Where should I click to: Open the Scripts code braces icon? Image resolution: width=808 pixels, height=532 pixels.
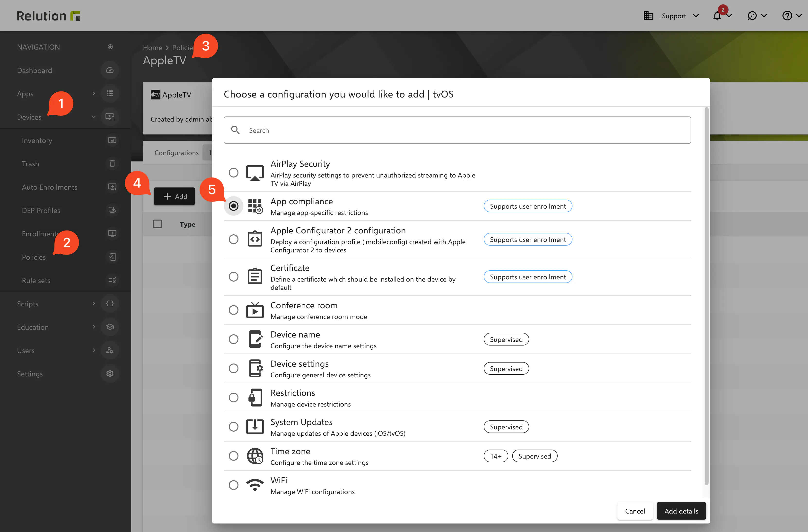tap(110, 303)
